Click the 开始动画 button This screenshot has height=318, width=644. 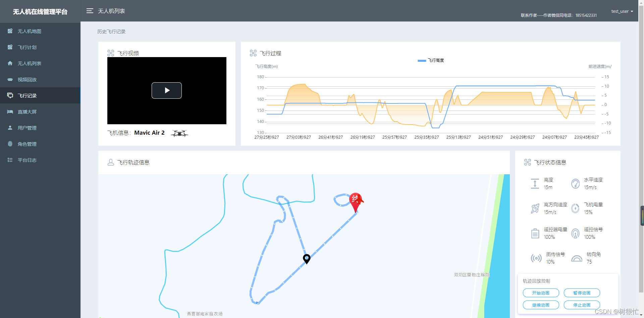[x=541, y=293]
